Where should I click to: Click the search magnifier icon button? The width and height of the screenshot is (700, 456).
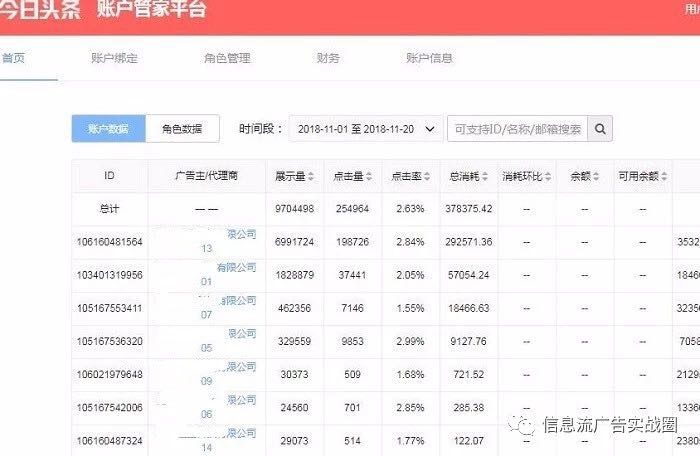[x=600, y=129]
